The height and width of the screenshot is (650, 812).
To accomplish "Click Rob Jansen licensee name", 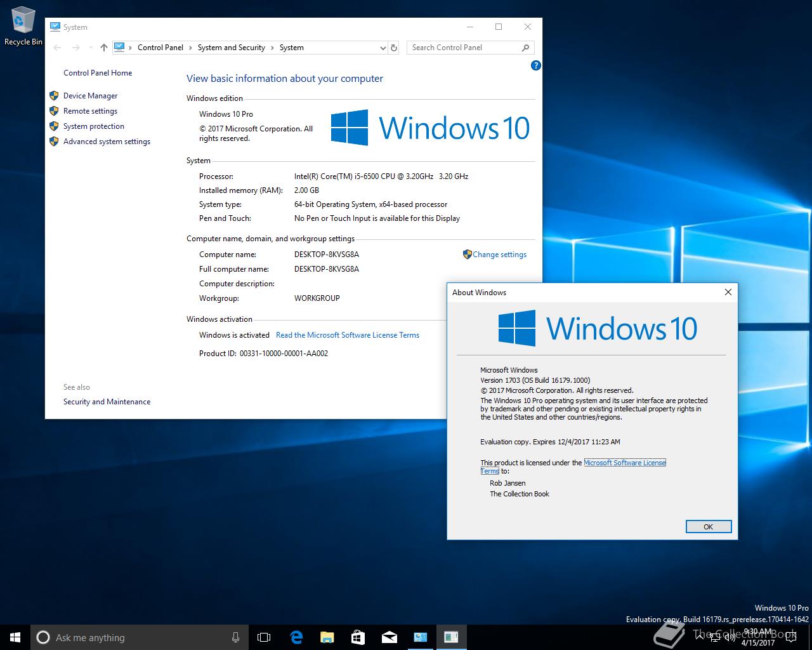I will point(507,483).
